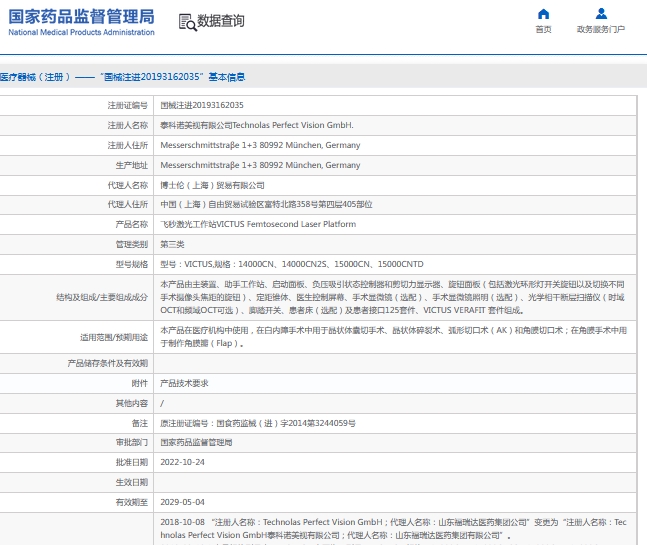Click the 有效期至 row label
The height and width of the screenshot is (545, 647).
[132, 502]
